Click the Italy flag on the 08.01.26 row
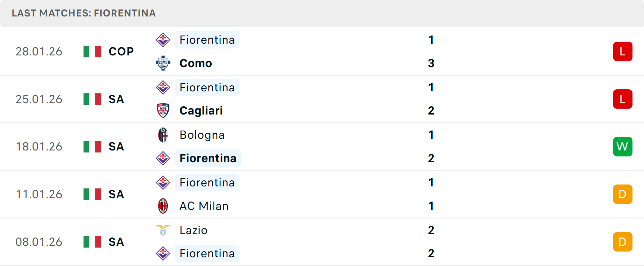Viewport: 644px width, 266px height. tap(92, 242)
